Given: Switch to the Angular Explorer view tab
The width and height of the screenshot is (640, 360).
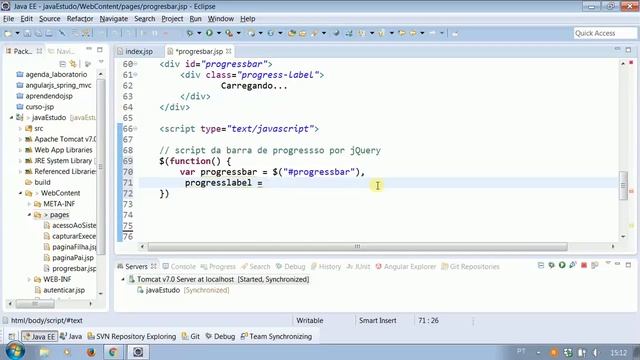Looking at the screenshot, I should pos(405,267).
